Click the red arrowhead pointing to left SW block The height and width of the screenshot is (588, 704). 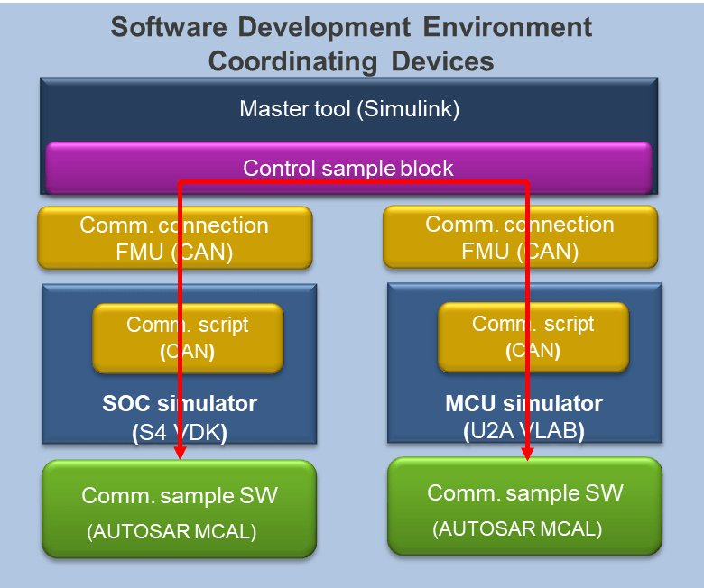coord(181,453)
